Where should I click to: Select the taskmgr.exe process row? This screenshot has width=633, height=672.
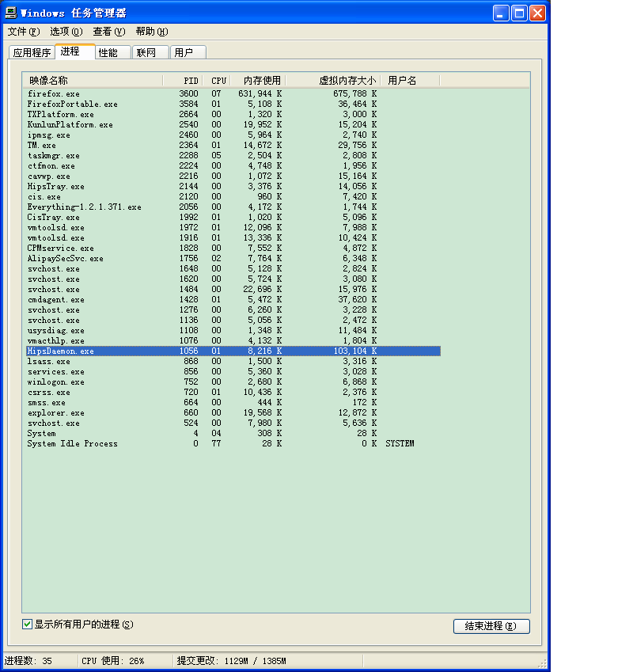(x=53, y=156)
